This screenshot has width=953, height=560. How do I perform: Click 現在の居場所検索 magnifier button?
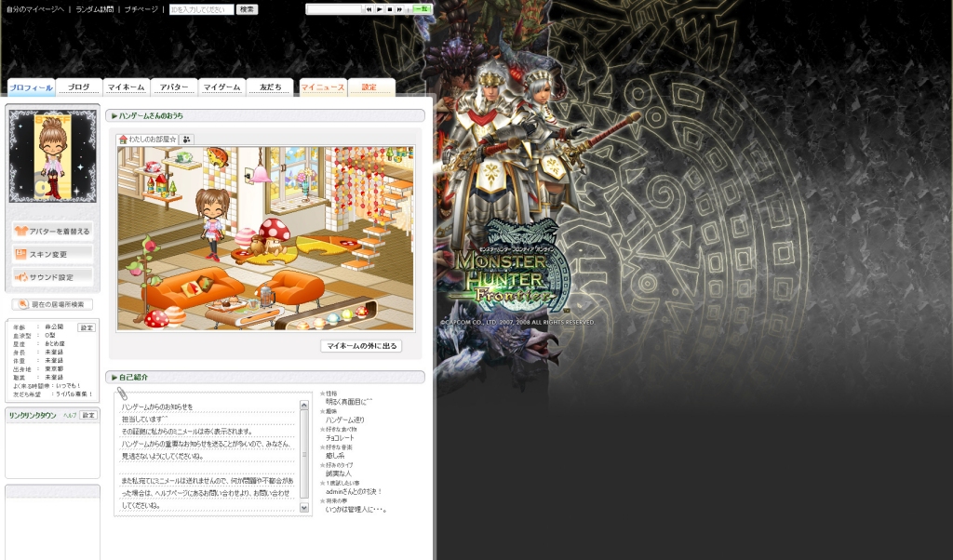pyautogui.click(x=52, y=304)
